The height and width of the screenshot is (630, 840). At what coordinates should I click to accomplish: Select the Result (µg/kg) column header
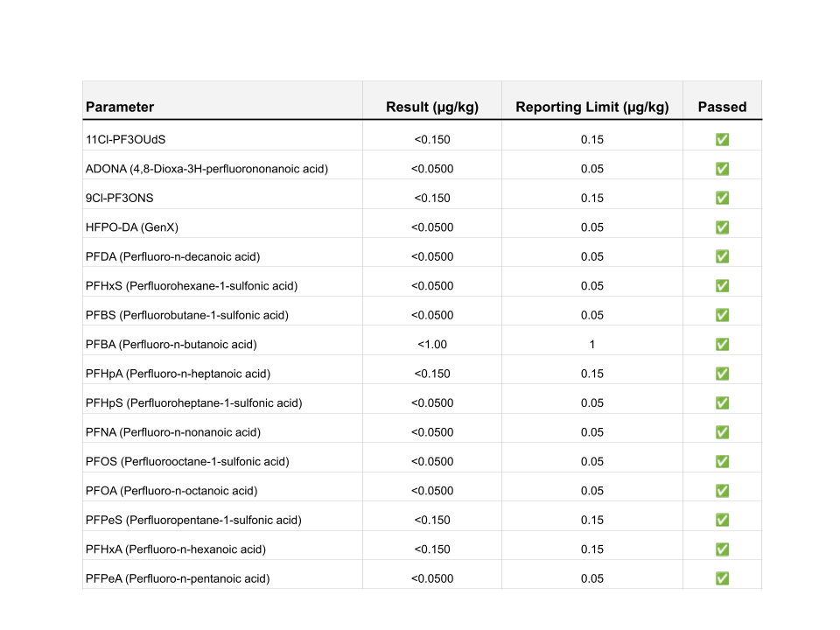pyautogui.click(x=432, y=107)
